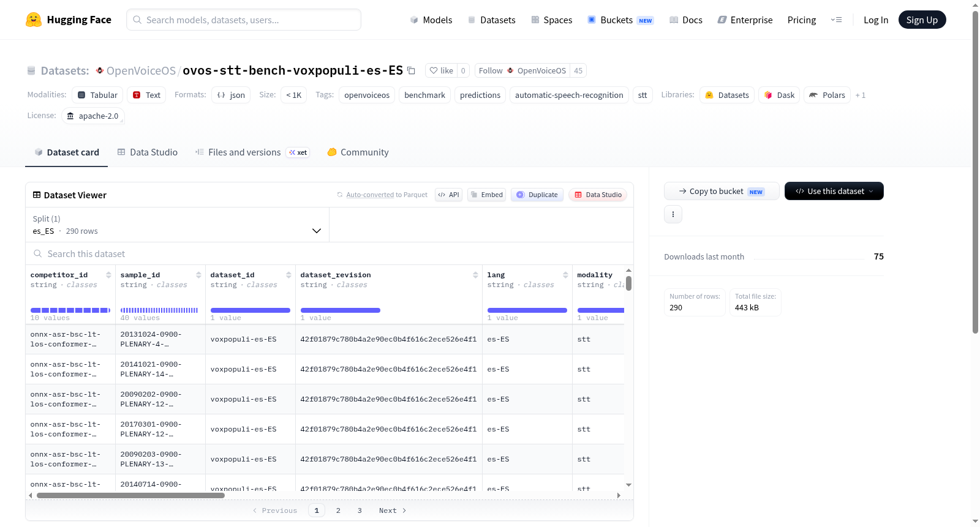This screenshot has width=980, height=527.
Task: Go to page 3 of results
Action: pyautogui.click(x=360, y=510)
